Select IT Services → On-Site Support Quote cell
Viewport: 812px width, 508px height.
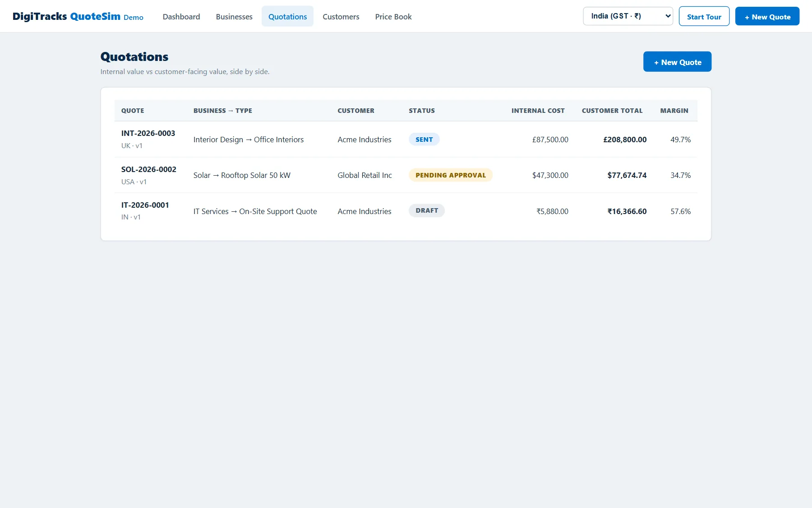pyautogui.click(x=255, y=211)
